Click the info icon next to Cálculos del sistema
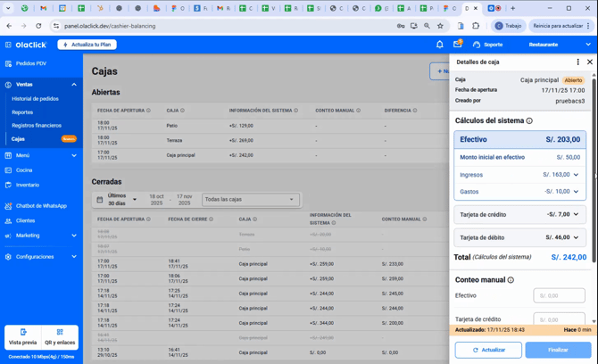Screen dimensions: 598x364 (529, 120)
